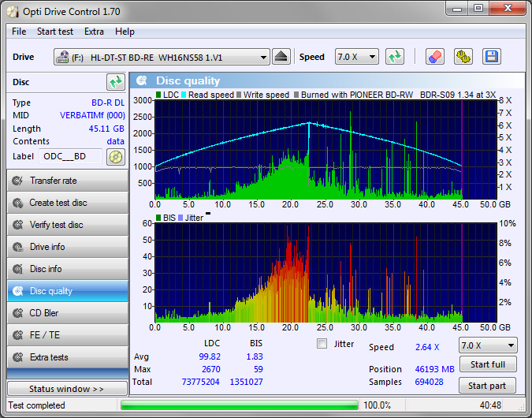Enable the Jitter checkbox

pyautogui.click(x=322, y=344)
